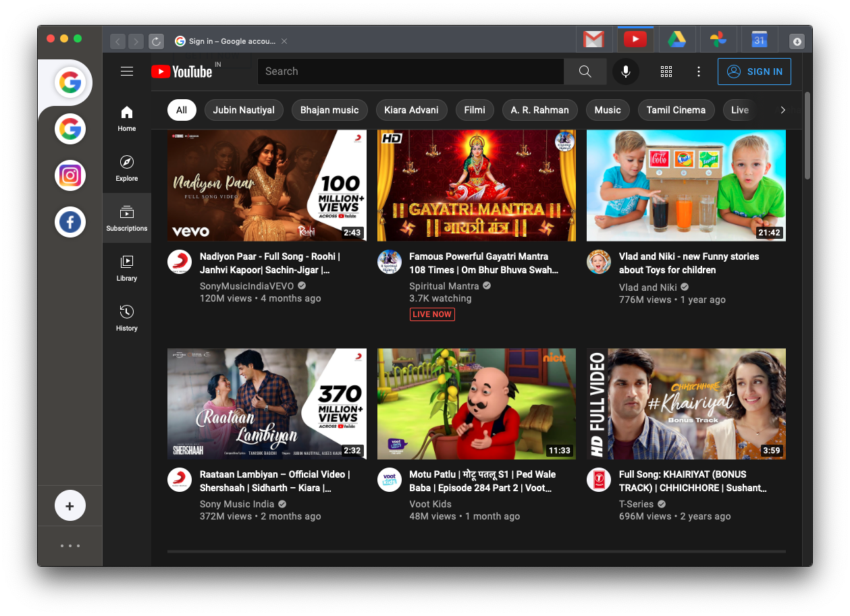The height and width of the screenshot is (616, 850).
Task: Play the Raataan Lambiyan video thumbnail
Action: (267, 403)
